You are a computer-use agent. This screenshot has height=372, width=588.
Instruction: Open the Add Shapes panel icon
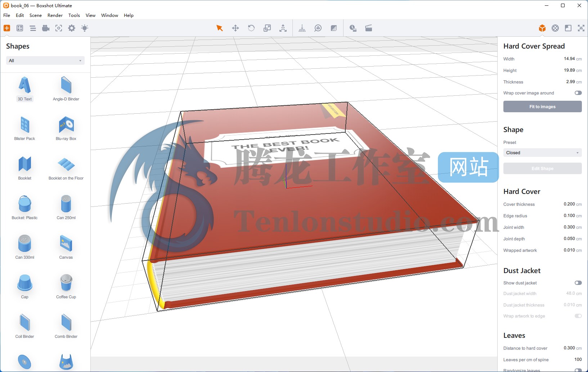[7, 28]
